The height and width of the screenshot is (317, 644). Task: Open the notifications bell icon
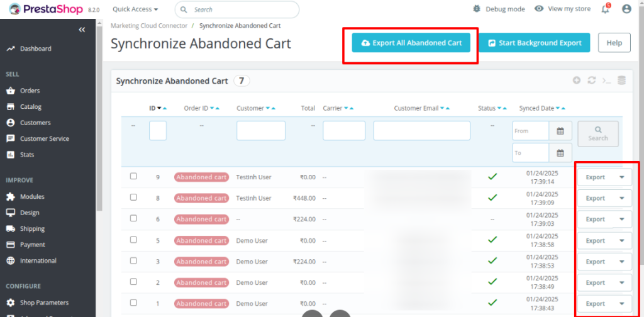click(606, 9)
